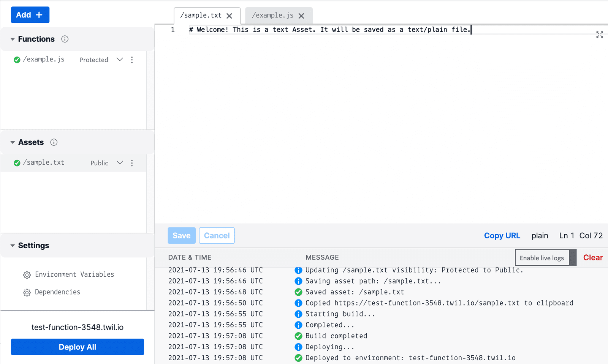Open the Public visibility dropdown for /sample.txt
The height and width of the screenshot is (364, 608).
(x=120, y=163)
